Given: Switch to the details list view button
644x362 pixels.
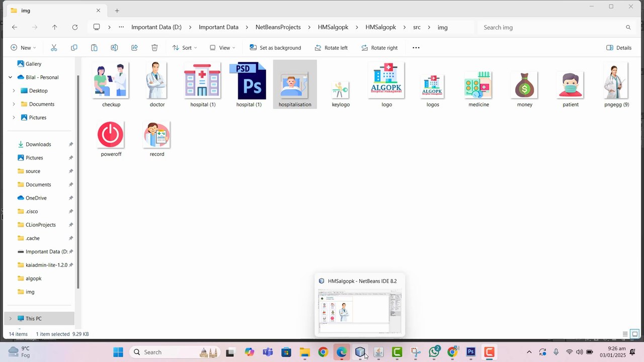Looking at the screenshot, I should point(625,334).
